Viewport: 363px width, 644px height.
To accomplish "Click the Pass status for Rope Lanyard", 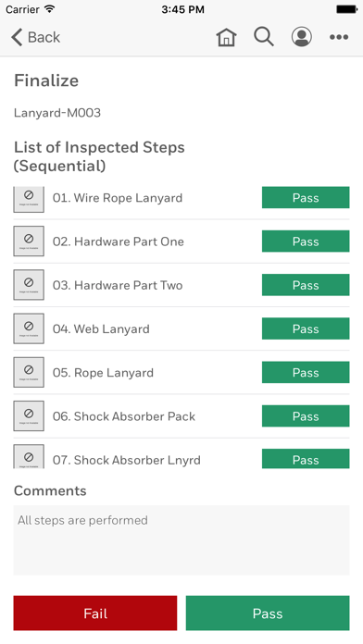I will [x=306, y=373].
